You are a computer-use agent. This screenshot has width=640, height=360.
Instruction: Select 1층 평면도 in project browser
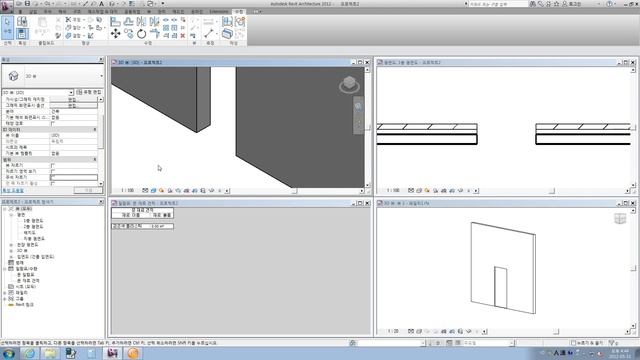(x=33, y=221)
